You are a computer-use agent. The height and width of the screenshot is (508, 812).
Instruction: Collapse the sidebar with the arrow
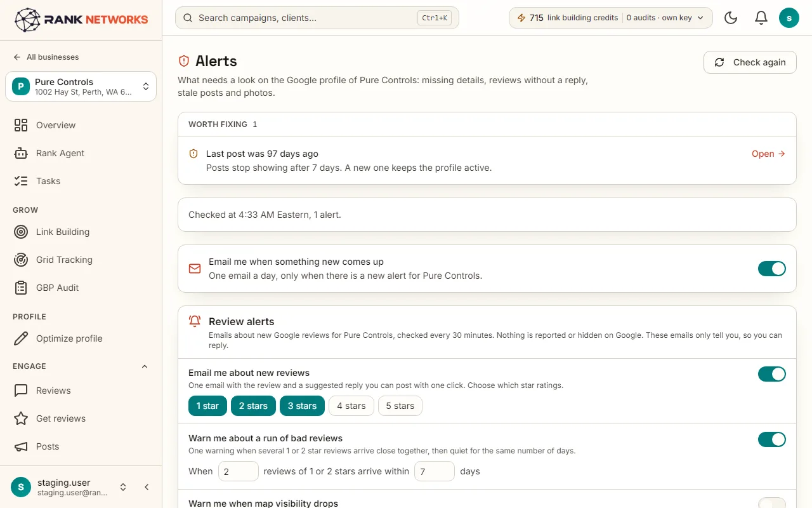point(147,487)
